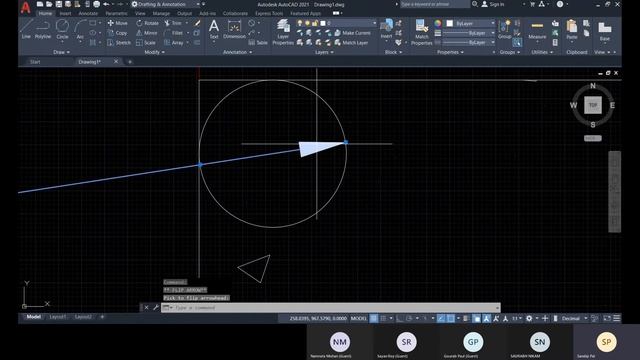Toggle lineweight display in status bar
The height and width of the screenshot is (360, 640).
tap(466, 318)
